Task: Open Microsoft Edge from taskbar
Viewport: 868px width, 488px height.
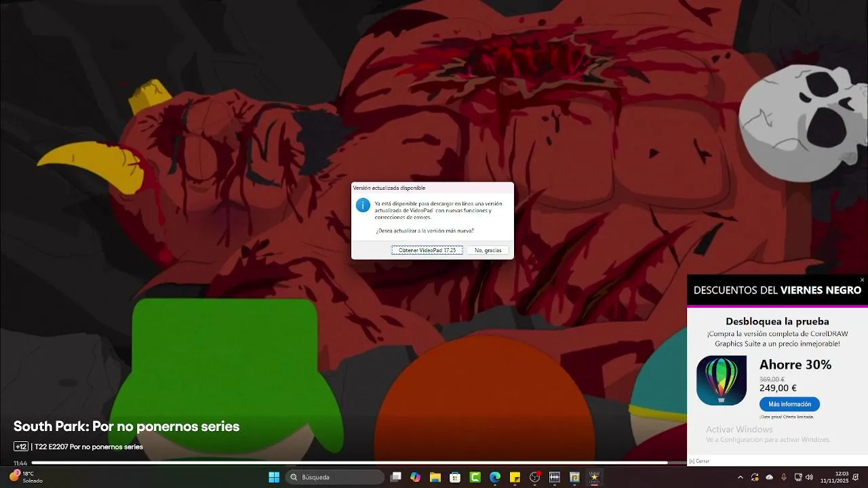Action: pos(495,477)
